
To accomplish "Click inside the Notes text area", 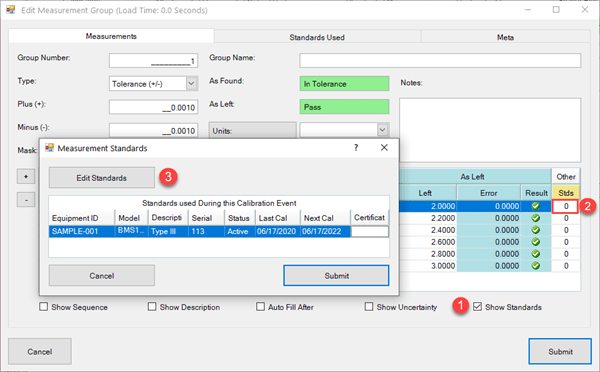I will (x=490, y=130).
